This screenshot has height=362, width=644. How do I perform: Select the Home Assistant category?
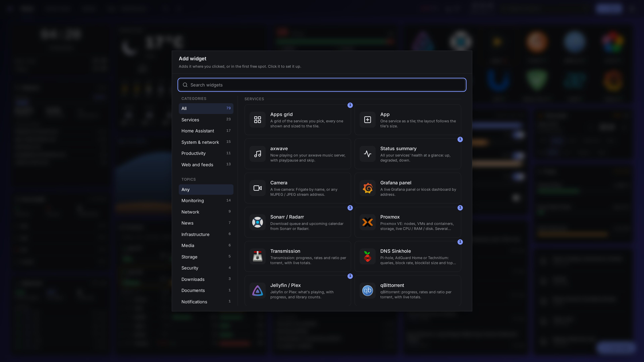[x=206, y=131]
